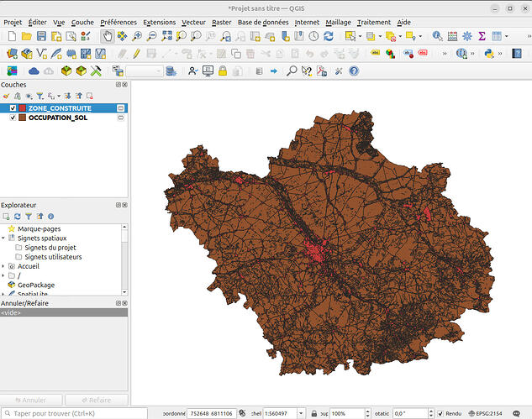The height and width of the screenshot is (419, 532).
Task: Open the Couche menu
Action: (82, 23)
